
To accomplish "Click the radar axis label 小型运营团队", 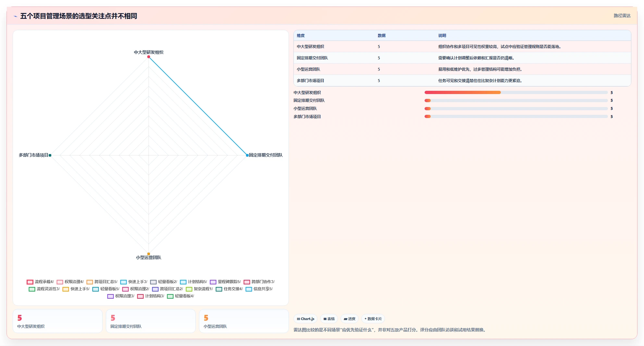I will tap(149, 257).
